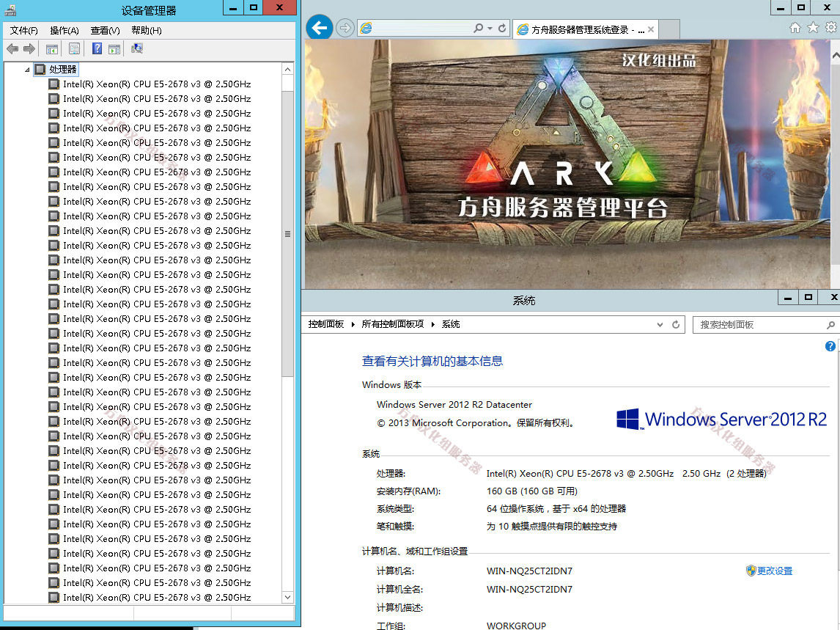Click the scan for hardware changes icon
Screen dimensions: 840x630
point(136,49)
